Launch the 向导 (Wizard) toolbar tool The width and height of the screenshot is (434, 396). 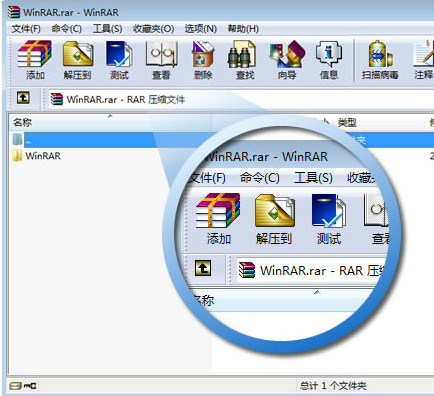[287, 60]
